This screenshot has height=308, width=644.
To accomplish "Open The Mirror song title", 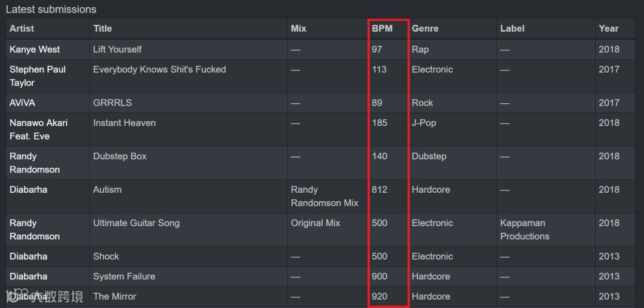I will (x=114, y=297).
